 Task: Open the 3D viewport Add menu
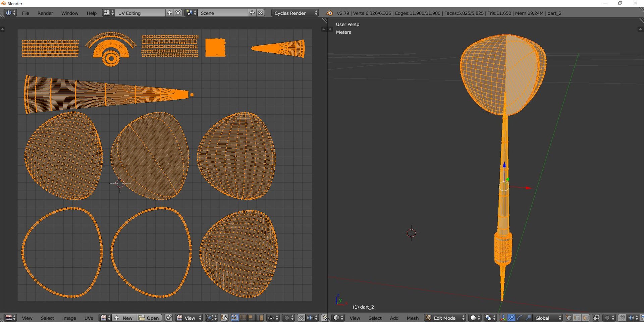394,318
